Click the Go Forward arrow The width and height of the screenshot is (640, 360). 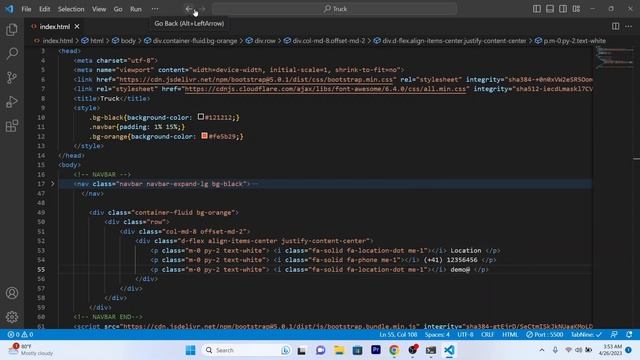pos(203,9)
